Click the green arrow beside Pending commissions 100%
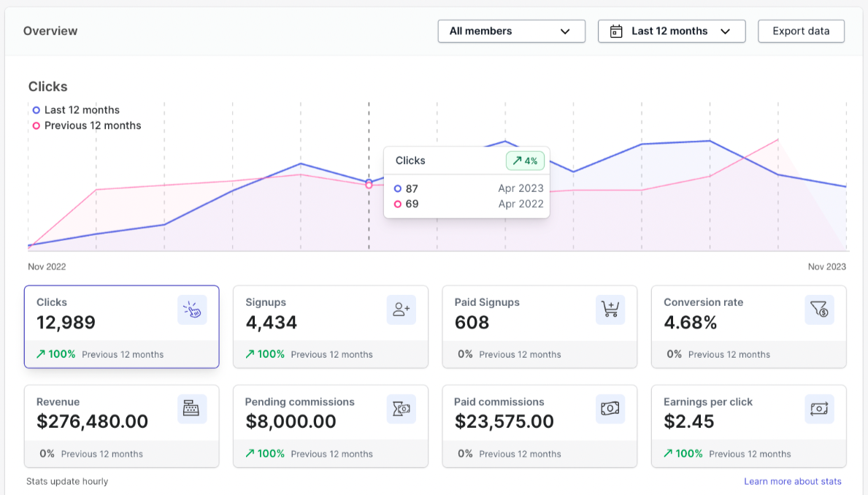The image size is (868, 495). [x=250, y=453]
